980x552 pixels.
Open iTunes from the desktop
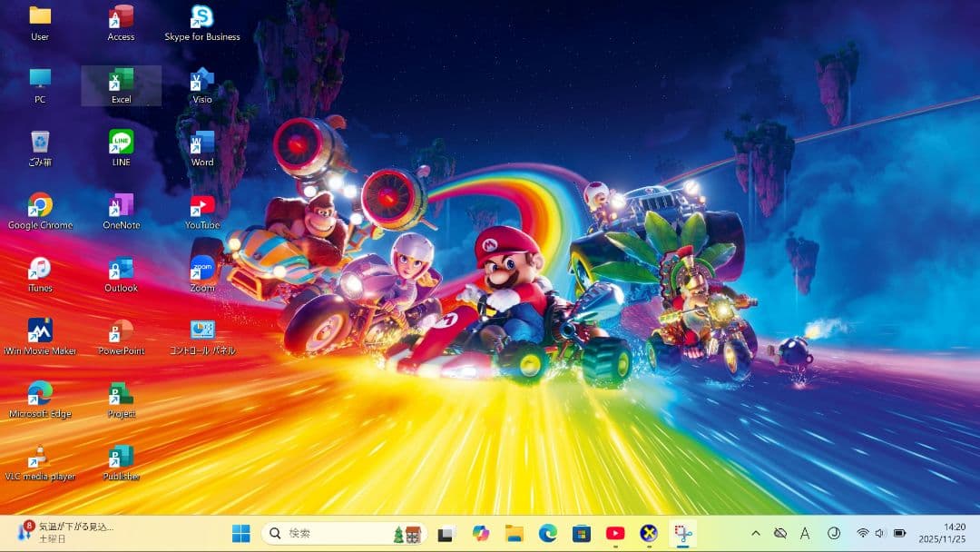coord(40,270)
